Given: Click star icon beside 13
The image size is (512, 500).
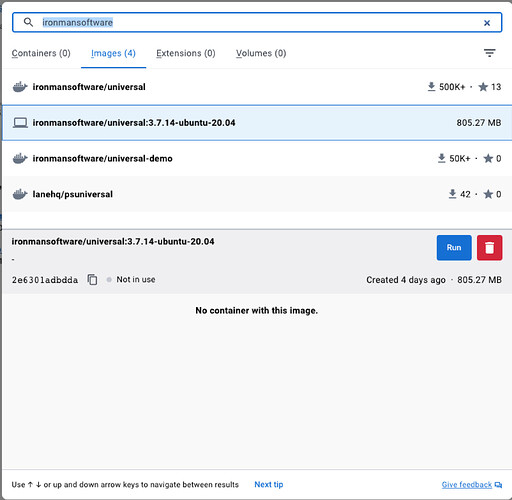Looking at the screenshot, I should 483,87.
